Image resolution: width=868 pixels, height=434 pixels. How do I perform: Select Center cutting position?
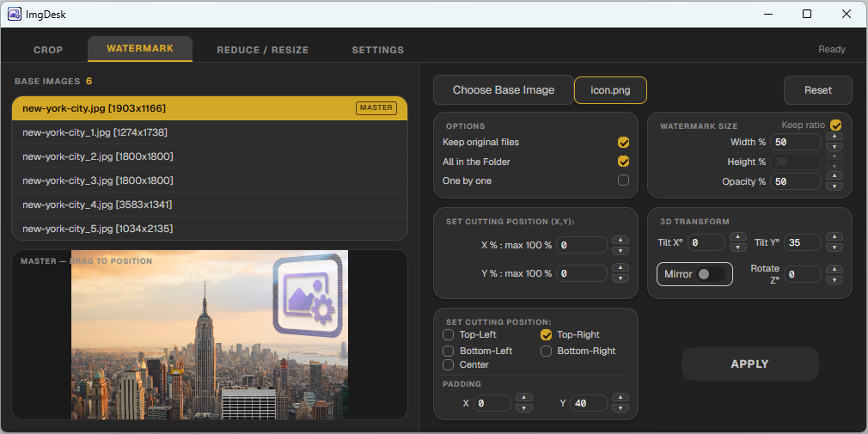pyautogui.click(x=449, y=364)
